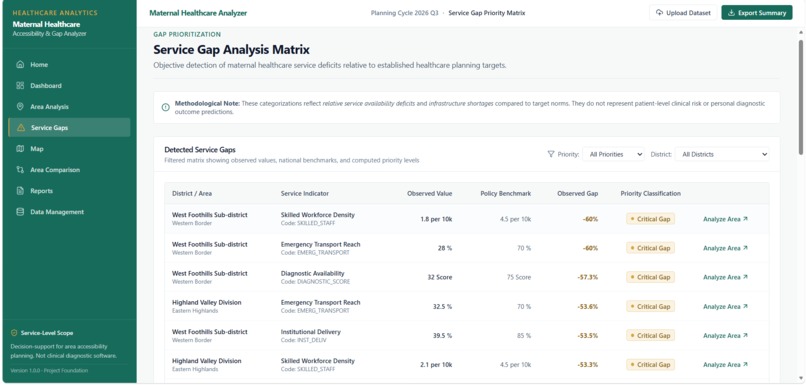Click the -57.3% observed gap value
The width and height of the screenshot is (806, 385).
tap(588, 277)
